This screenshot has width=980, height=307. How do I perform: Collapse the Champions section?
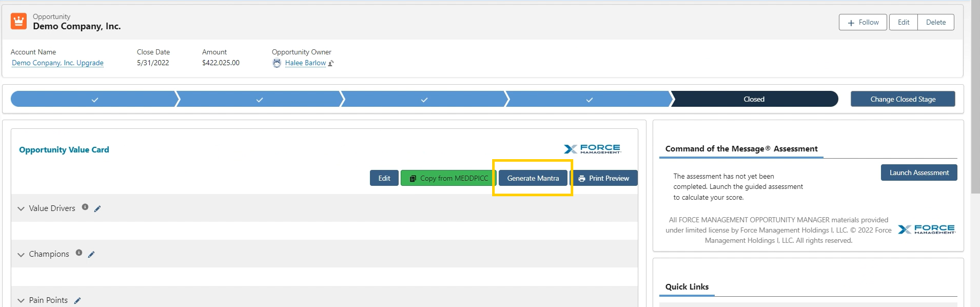(x=21, y=255)
